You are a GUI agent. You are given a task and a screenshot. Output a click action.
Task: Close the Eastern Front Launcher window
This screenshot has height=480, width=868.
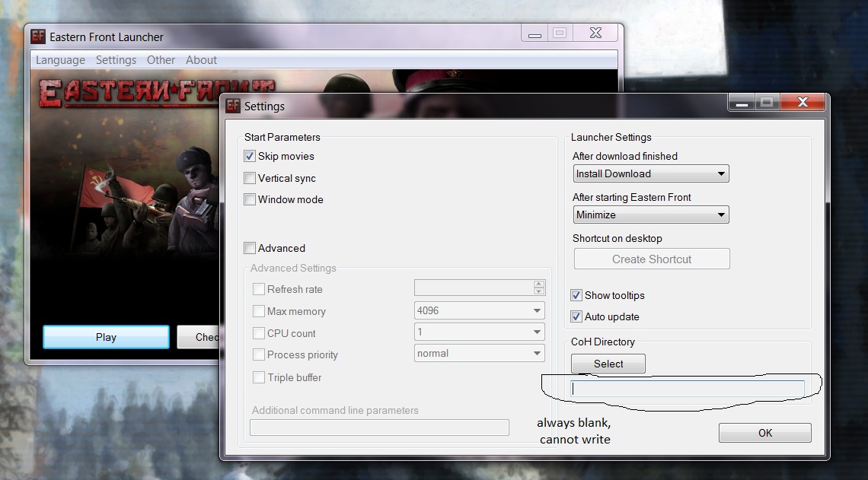[x=595, y=33]
